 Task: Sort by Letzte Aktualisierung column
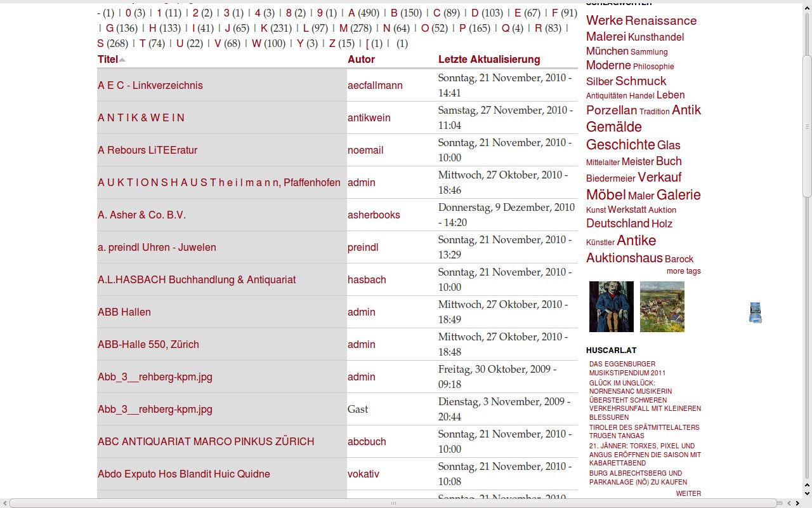488,59
